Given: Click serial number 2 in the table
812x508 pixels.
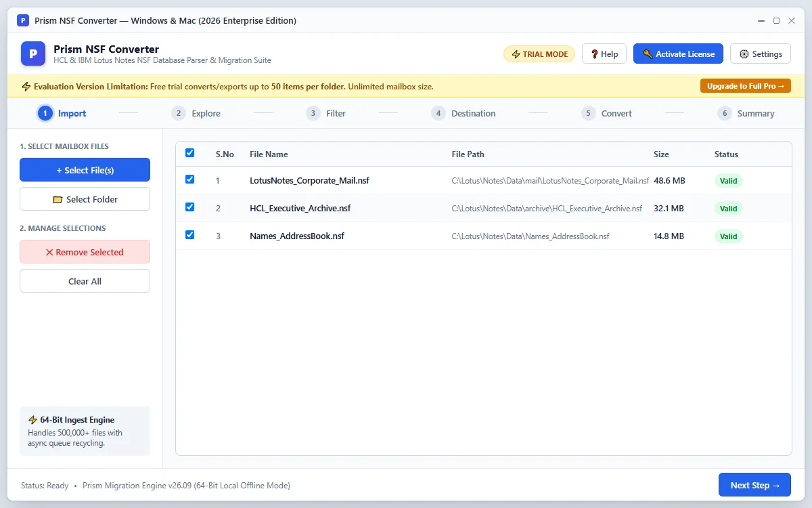Looking at the screenshot, I should coord(218,209).
